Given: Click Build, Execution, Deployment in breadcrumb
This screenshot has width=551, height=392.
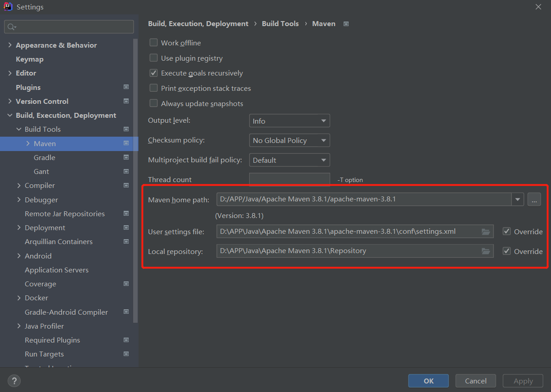Looking at the screenshot, I should point(198,23).
